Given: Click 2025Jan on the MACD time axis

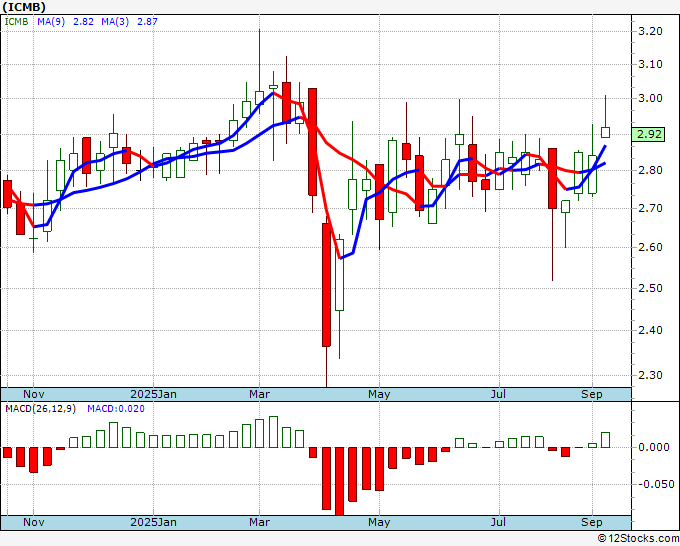Looking at the screenshot, I should click(153, 522).
